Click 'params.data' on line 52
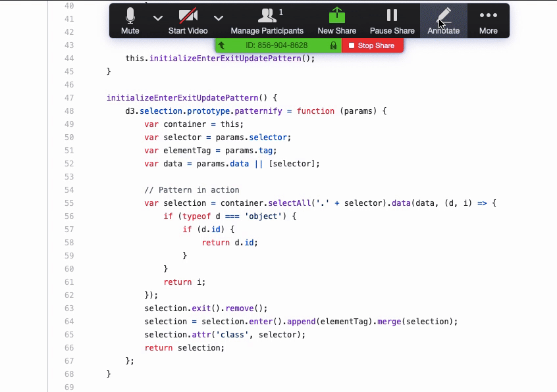The width and height of the screenshot is (557, 392). 223,164
